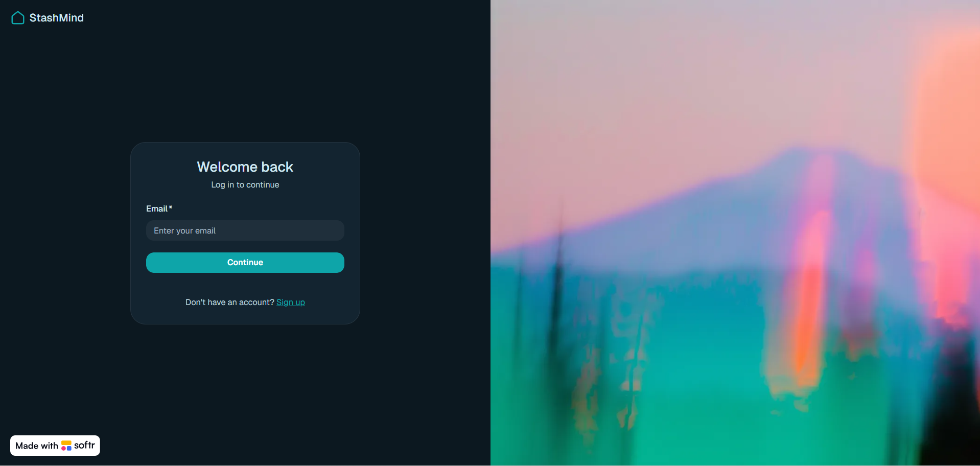
Task: Click the required asterisk beside Email
Action: [x=171, y=207]
